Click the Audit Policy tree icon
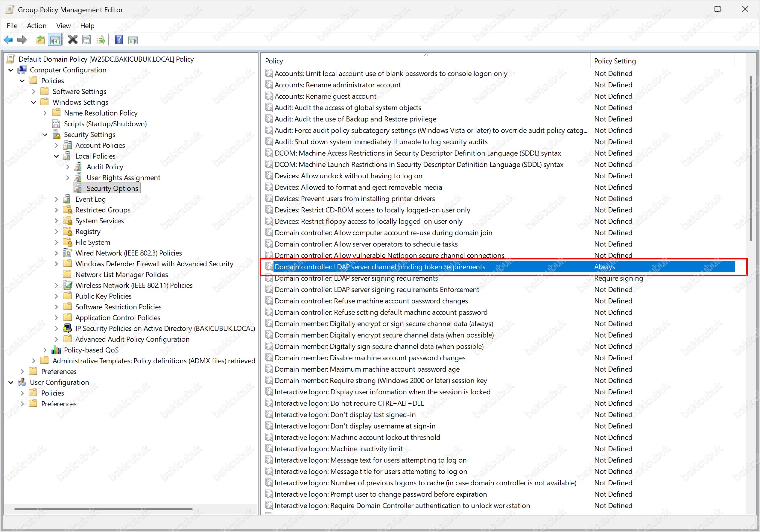760x532 pixels. (78, 167)
